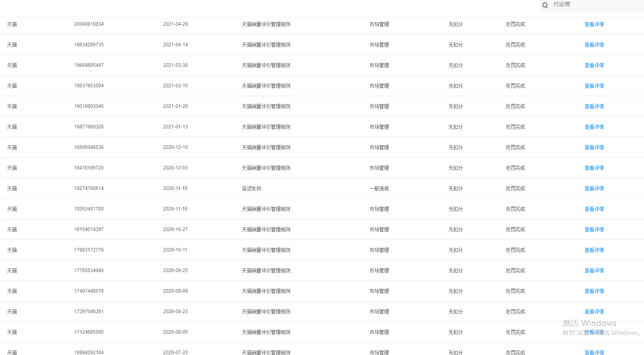View details of the 2021-03-30 record

tap(594, 65)
